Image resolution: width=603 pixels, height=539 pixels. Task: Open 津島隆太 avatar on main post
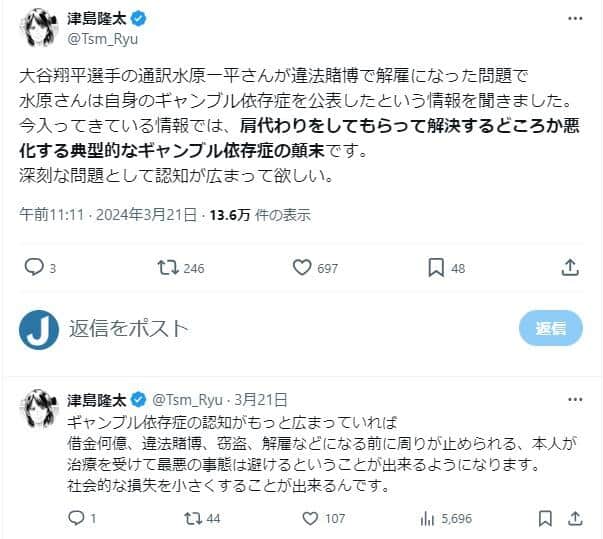pyautogui.click(x=41, y=29)
